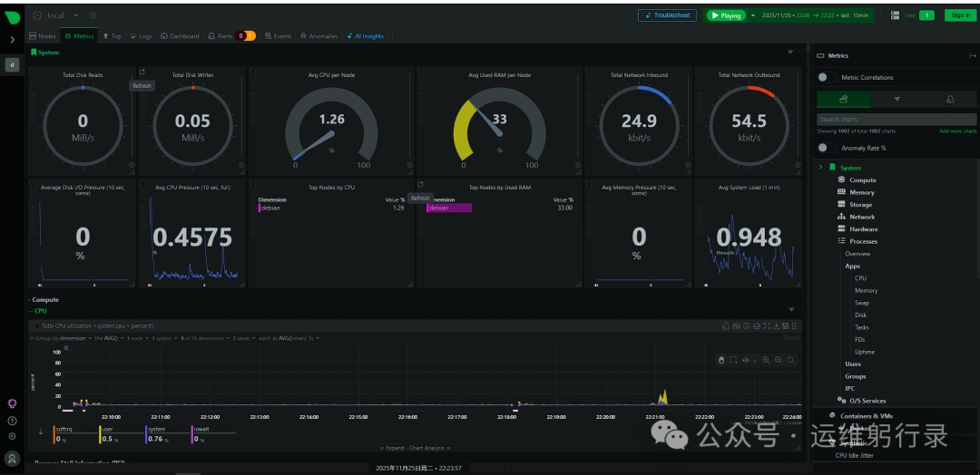Open the Alerts tab
The height and width of the screenshot is (475, 980).
pyautogui.click(x=220, y=36)
